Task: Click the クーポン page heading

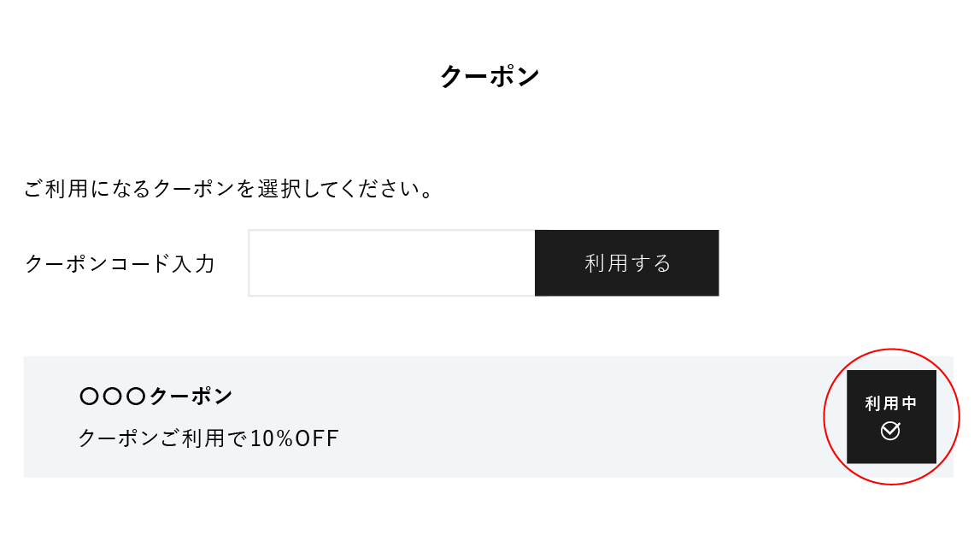Action: click(490, 76)
